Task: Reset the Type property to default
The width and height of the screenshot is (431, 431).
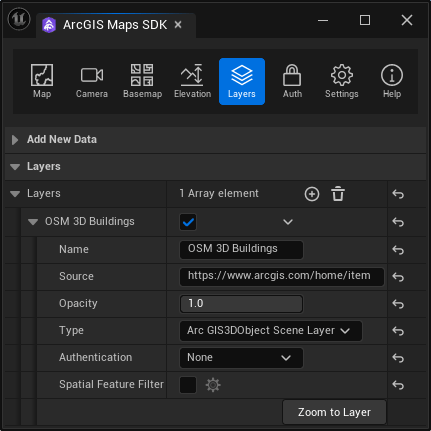Action: tap(398, 331)
